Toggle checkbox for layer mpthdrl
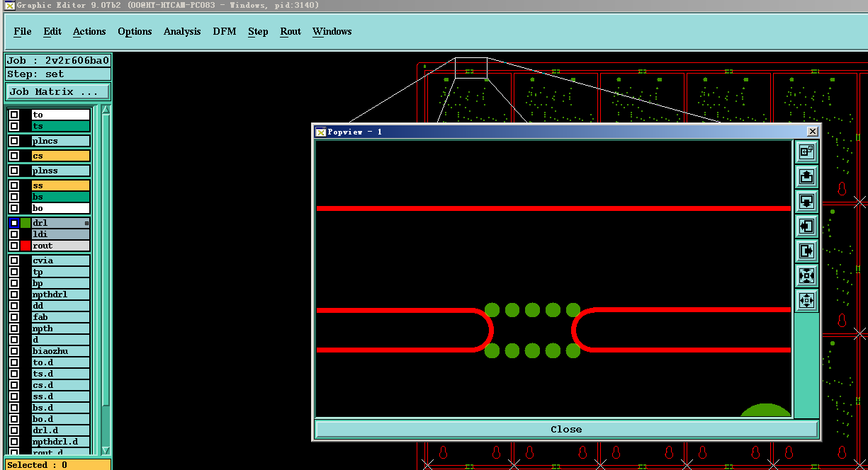This screenshot has width=868, height=470. (14, 294)
